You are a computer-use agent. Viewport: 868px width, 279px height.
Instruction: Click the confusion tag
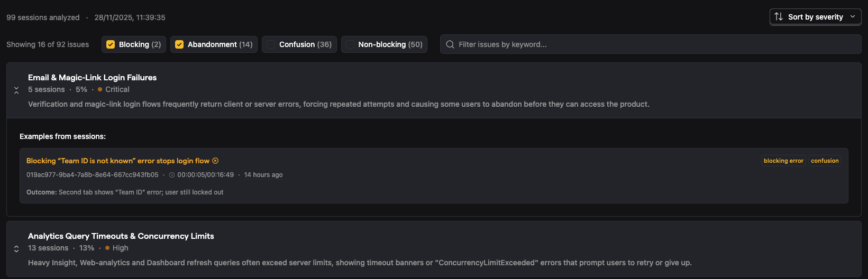click(825, 161)
